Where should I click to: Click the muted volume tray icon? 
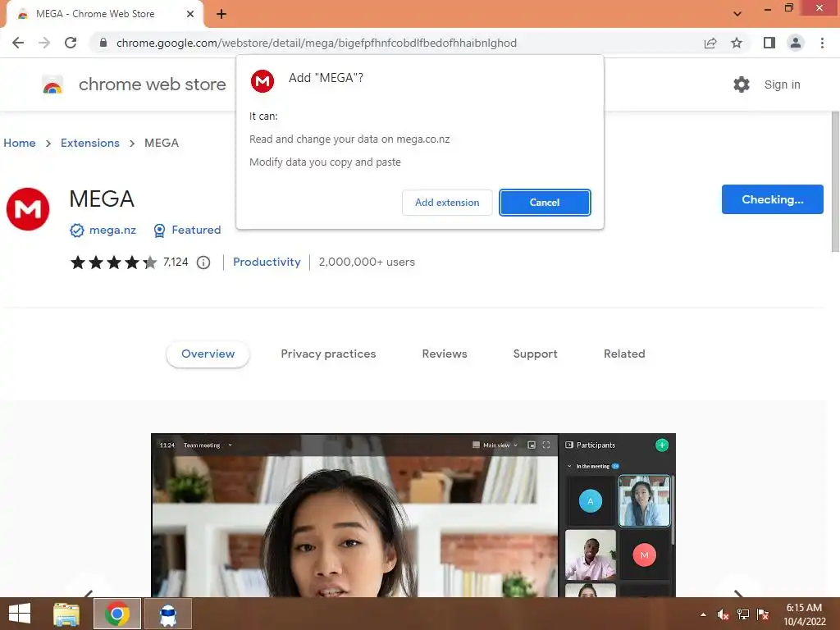(x=724, y=614)
